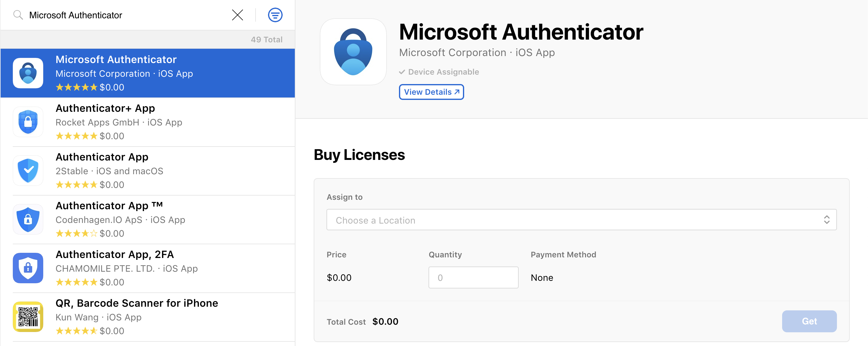Image resolution: width=868 pixels, height=346 pixels.
Task: Click the Authenticator+ App shield lock icon
Action: pyautogui.click(x=28, y=122)
